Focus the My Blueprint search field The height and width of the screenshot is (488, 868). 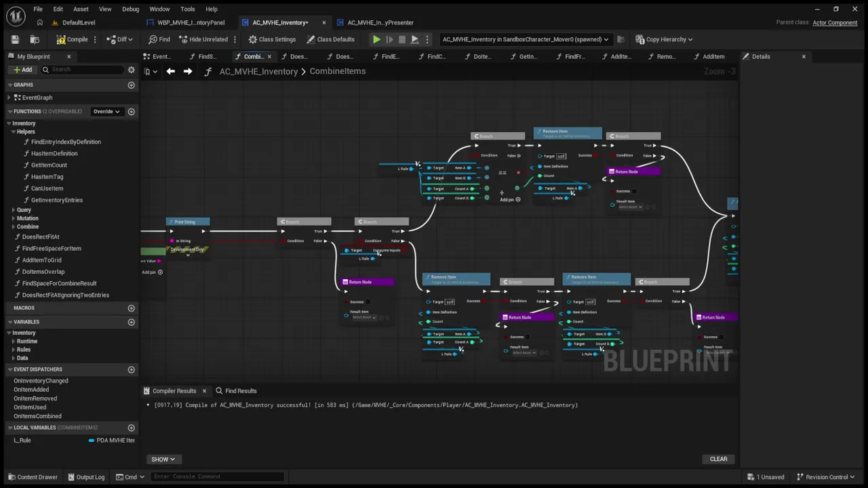83,69
